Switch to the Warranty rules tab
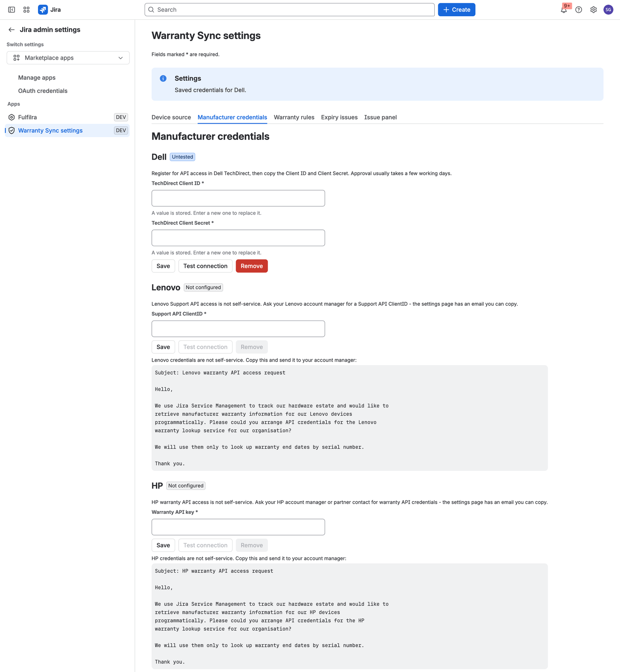The height and width of the screenshot is (672, 620). [x=294, y=117]
